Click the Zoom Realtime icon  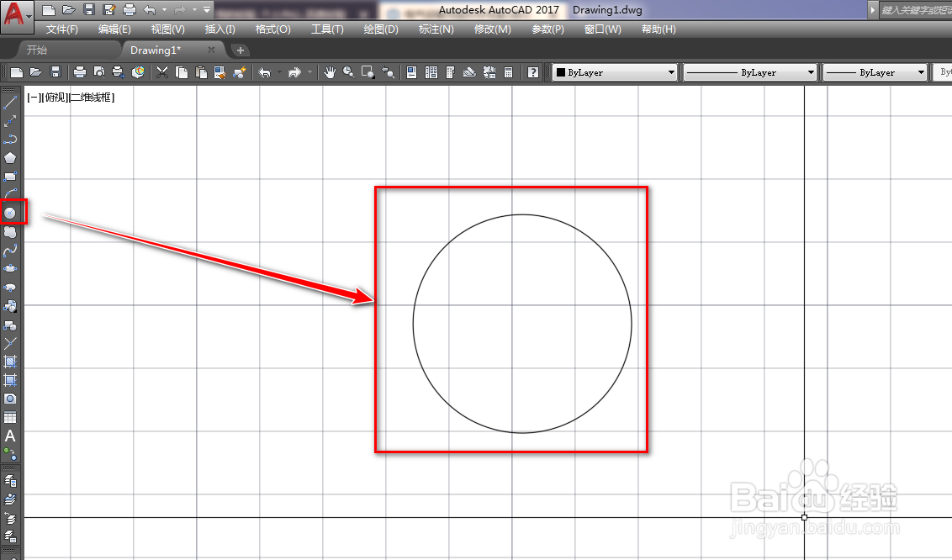tap(348, 72)
